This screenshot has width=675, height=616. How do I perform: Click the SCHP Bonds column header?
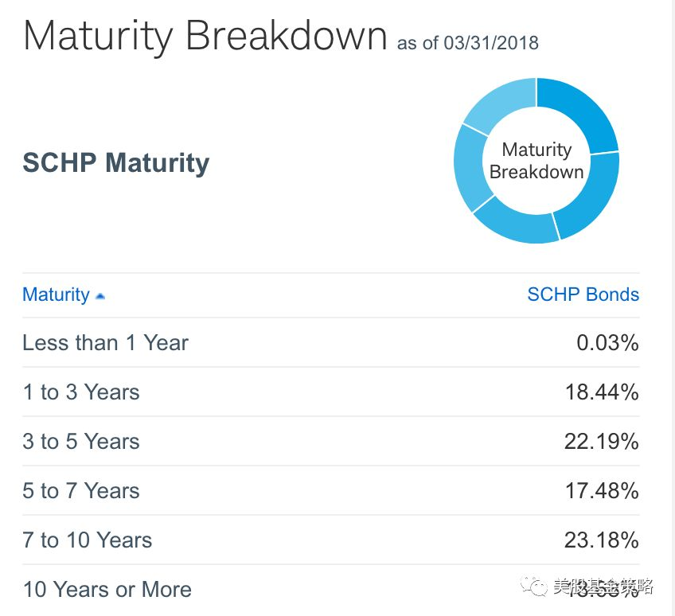pos(583,294)
